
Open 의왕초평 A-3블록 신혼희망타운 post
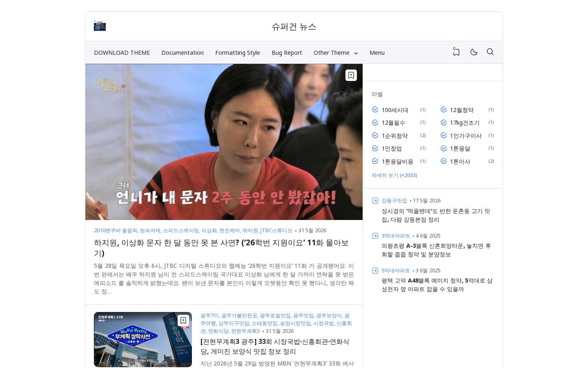436,250
